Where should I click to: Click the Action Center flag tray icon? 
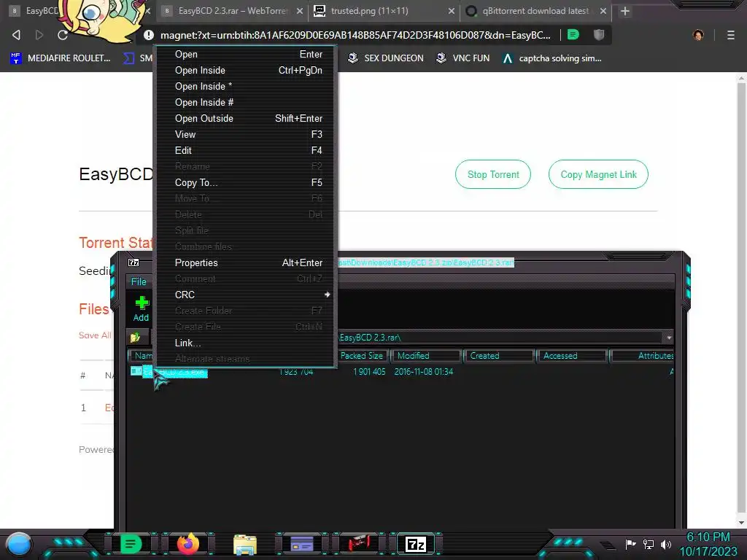pyautogui.click(x=631, y=544)
